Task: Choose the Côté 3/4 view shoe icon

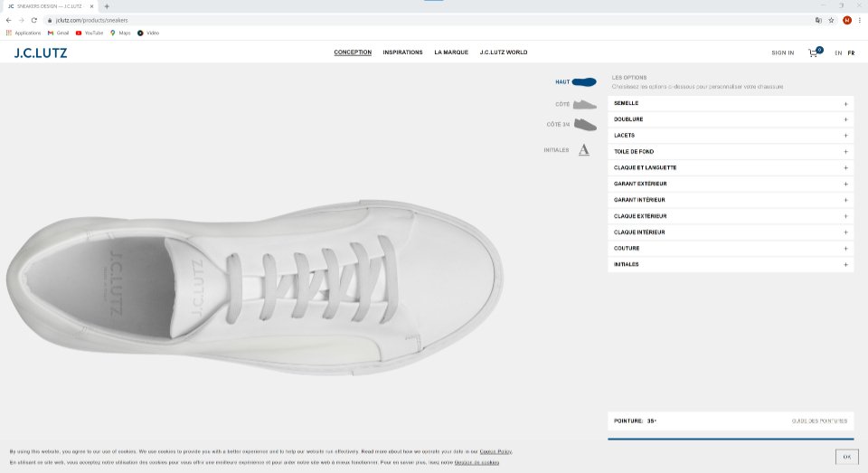Action: [x=585, y=125]
